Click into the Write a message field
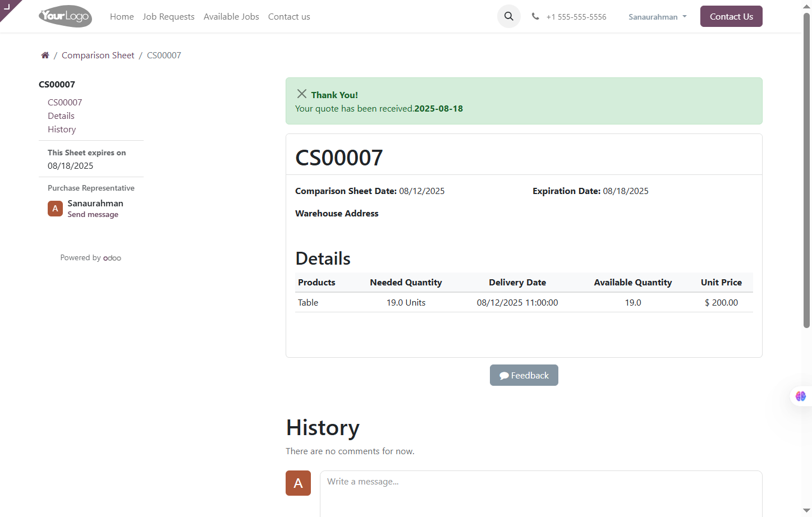 [541, 493]
